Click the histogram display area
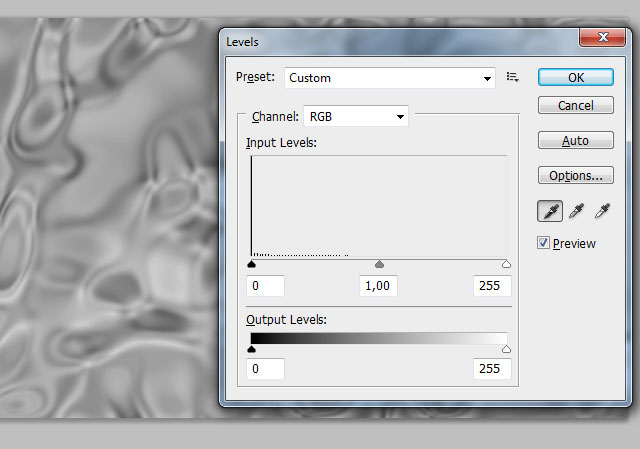 (379, 206)
